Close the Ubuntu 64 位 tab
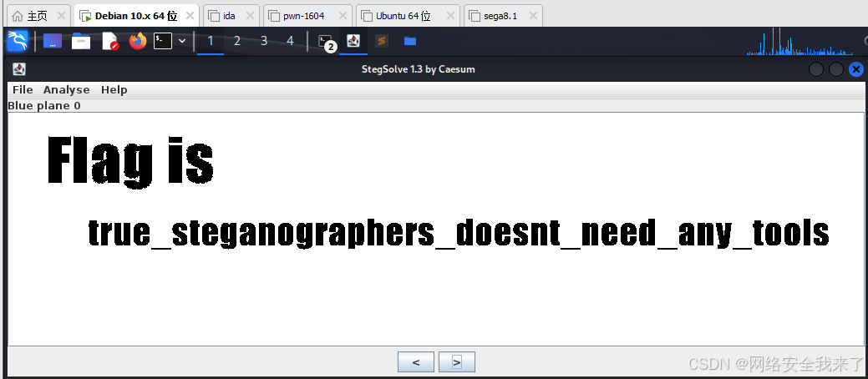The width and height of the screenshot is (868, 379). (450, 16)
